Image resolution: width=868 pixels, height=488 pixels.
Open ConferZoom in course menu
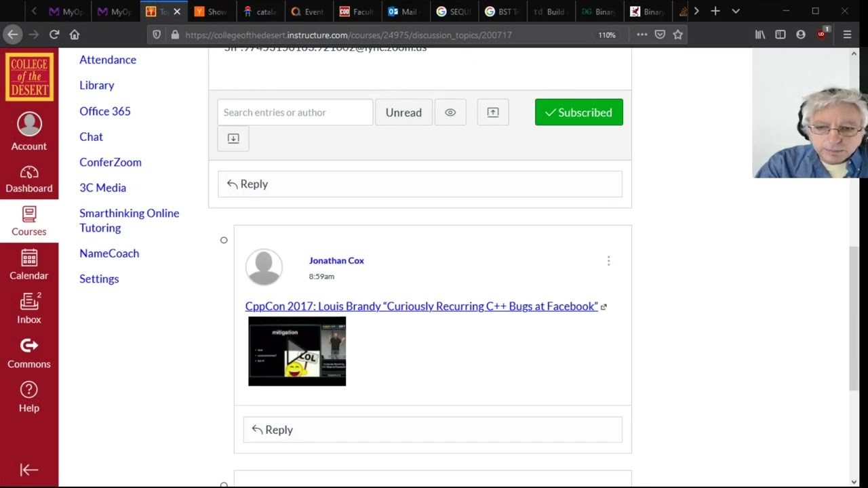[111, 162]
